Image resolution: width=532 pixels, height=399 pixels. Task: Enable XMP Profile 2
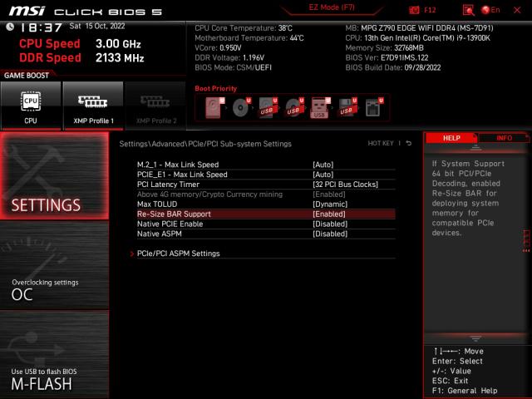tap(156, 106)
